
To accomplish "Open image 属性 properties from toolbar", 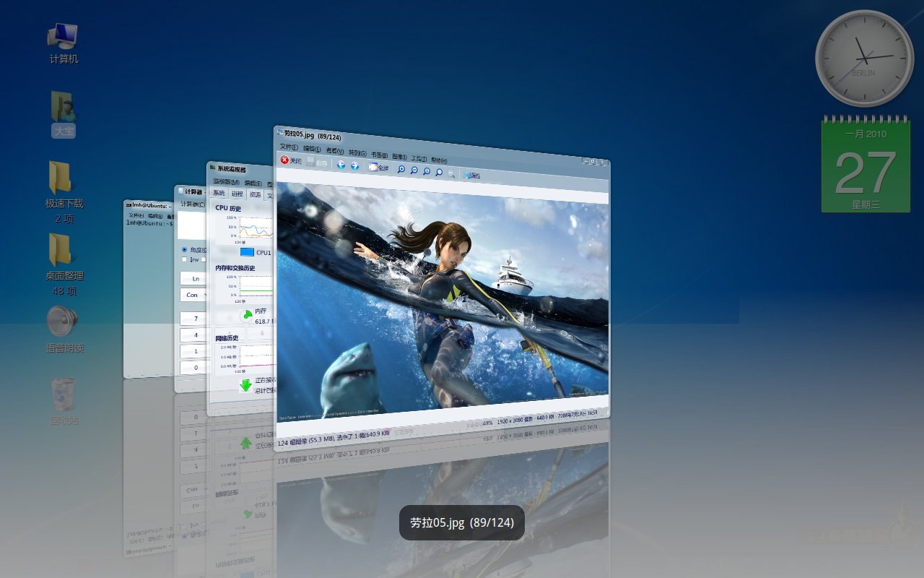I will click(x=471, y=175).
